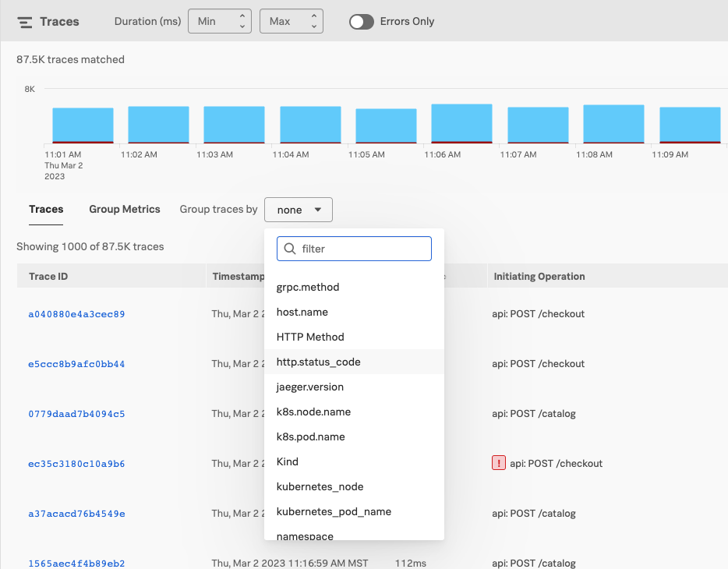Image resolution: width=728 pixels, height=569 pixels.
Task: Switch to the Group Metrics tab
Action: pos(125,210)
